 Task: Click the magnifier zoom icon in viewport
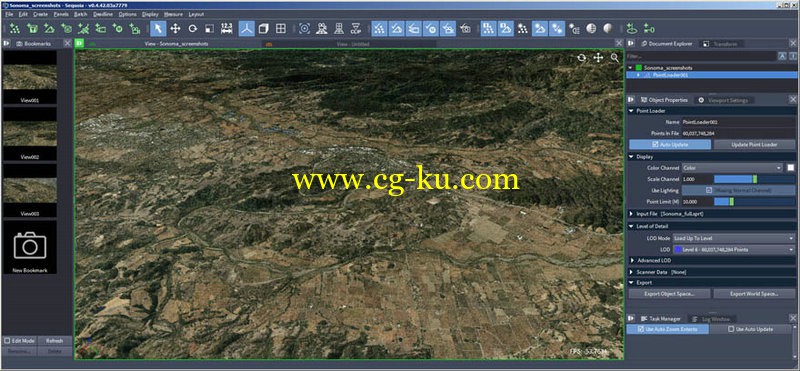[615, 58]
